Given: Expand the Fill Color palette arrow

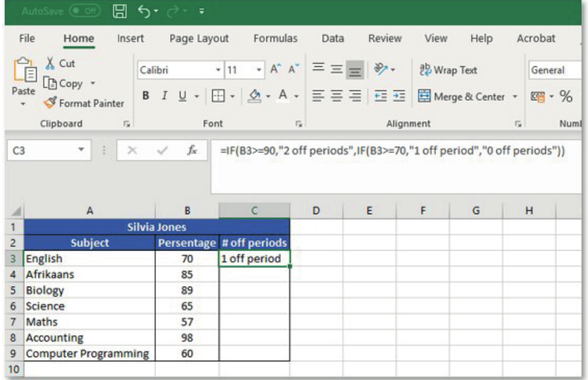Looking at the screenshot, I should tap(268, 97).
